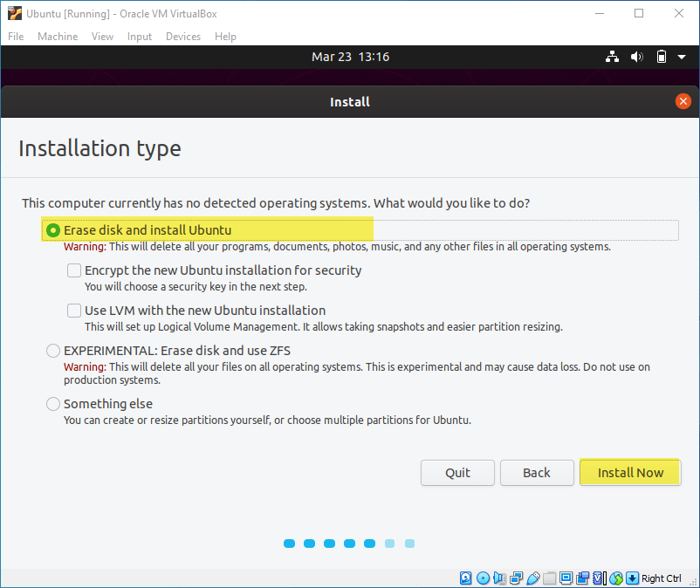Click the 'Ubuntu [Running] - Oracle VM VirtualBox' title
This screenshot has width=700, height=588.
click(121, 14)
